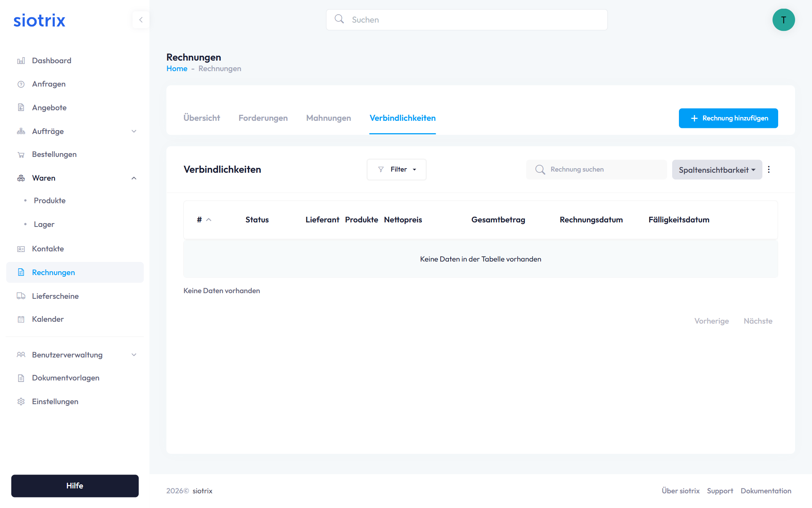This screenshot has width=812, height=508.
Task: Open the Spaltensichtbarkeit dropdown
Action: click(717, 170)
